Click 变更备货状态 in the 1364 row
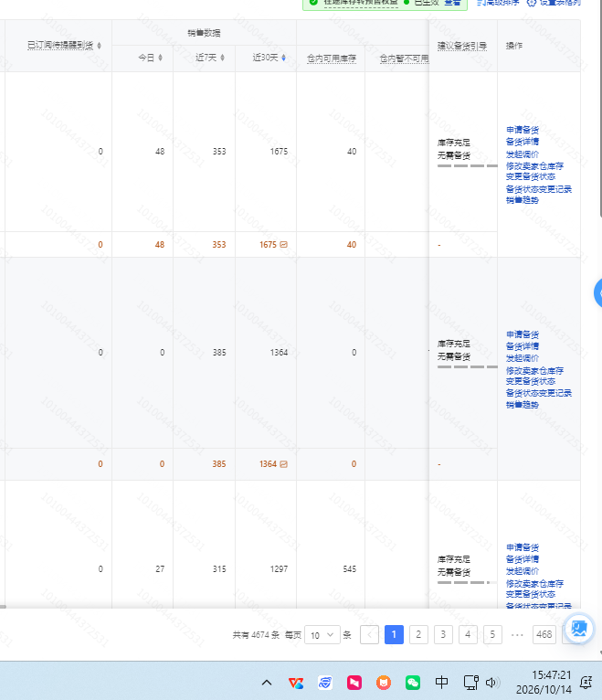 (x=531, y=381)
